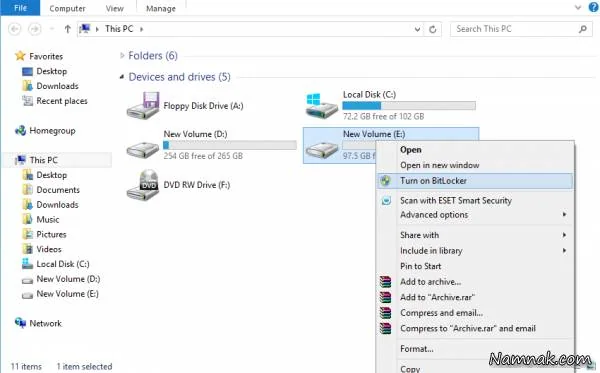Open Network in the navigation pane
The height and width of the screenshot is (373, 600).
pos(46,324)
